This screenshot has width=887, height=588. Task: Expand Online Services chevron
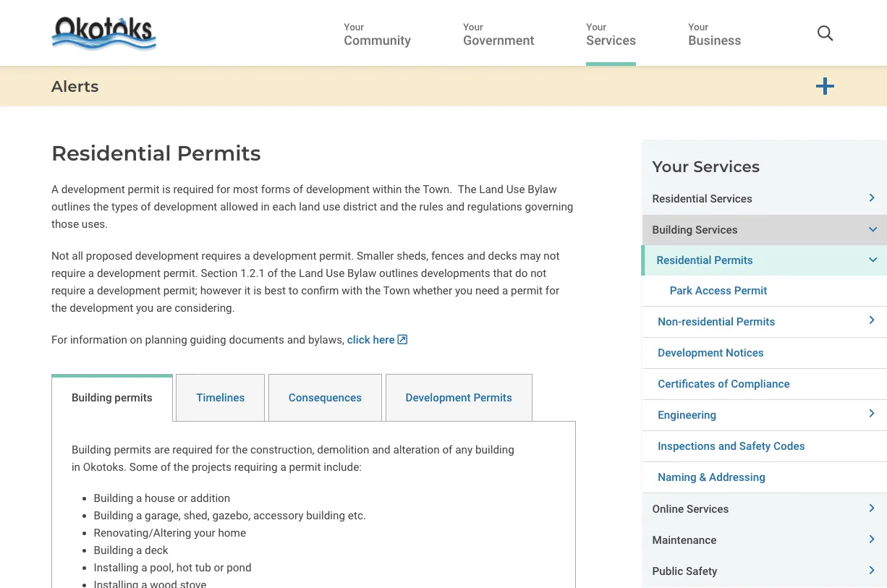(872, 508)
